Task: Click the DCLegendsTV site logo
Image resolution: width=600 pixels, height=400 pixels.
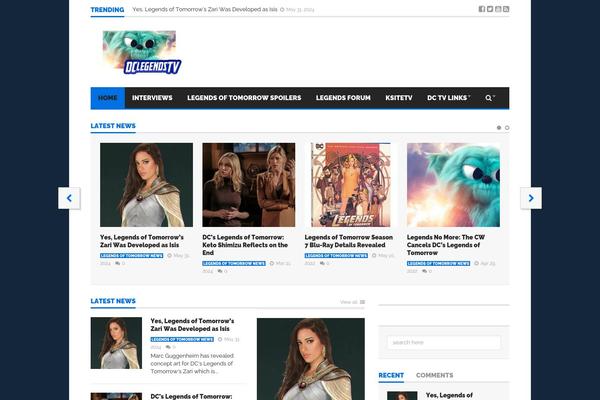Action: (x=142, y=52)
